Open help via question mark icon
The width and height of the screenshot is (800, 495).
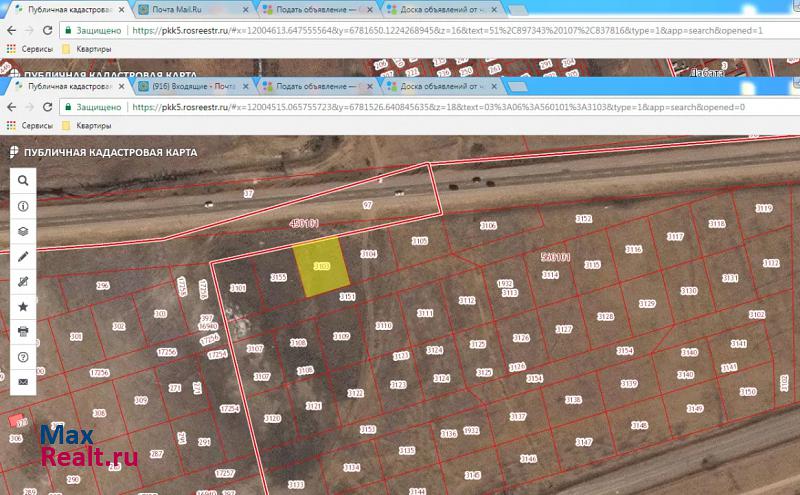pyautogui.click(x=23, y=356)
